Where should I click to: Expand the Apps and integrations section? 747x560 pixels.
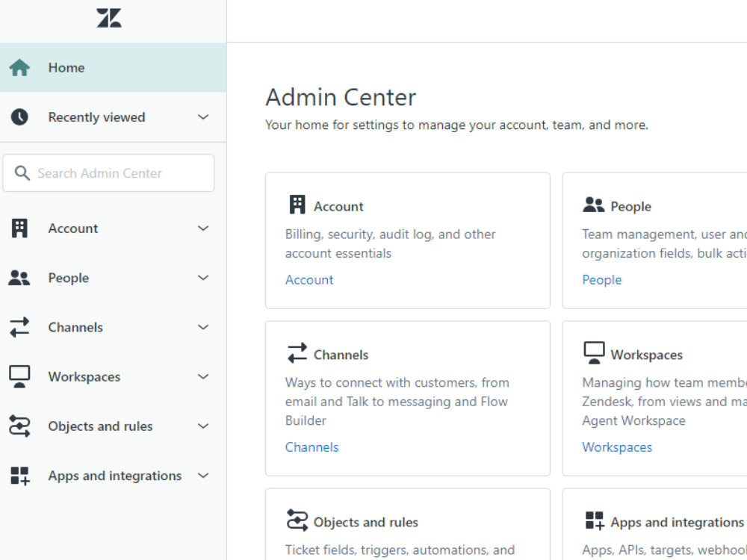pos(202,476)
